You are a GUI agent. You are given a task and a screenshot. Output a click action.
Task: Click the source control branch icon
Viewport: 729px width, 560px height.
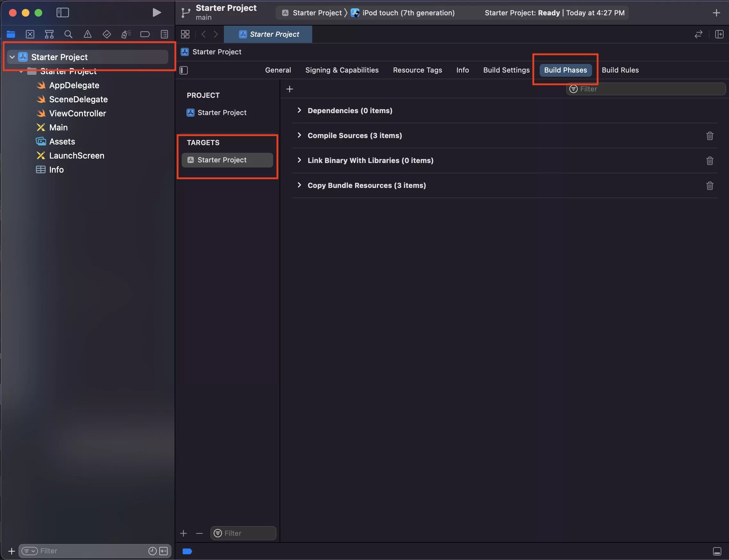click(186, 13)
